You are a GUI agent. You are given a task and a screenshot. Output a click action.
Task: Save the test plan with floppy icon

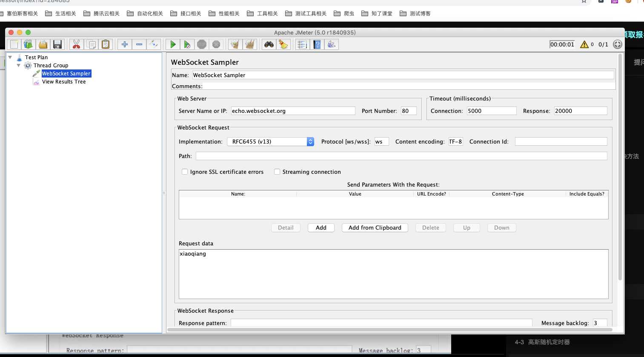click(x=57, y=44)
